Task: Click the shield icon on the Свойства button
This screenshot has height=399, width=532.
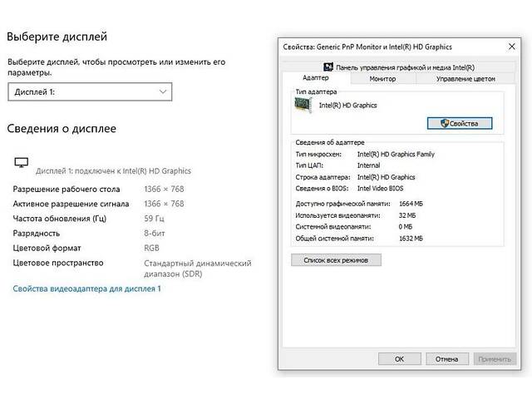Action: click(445, 123)
